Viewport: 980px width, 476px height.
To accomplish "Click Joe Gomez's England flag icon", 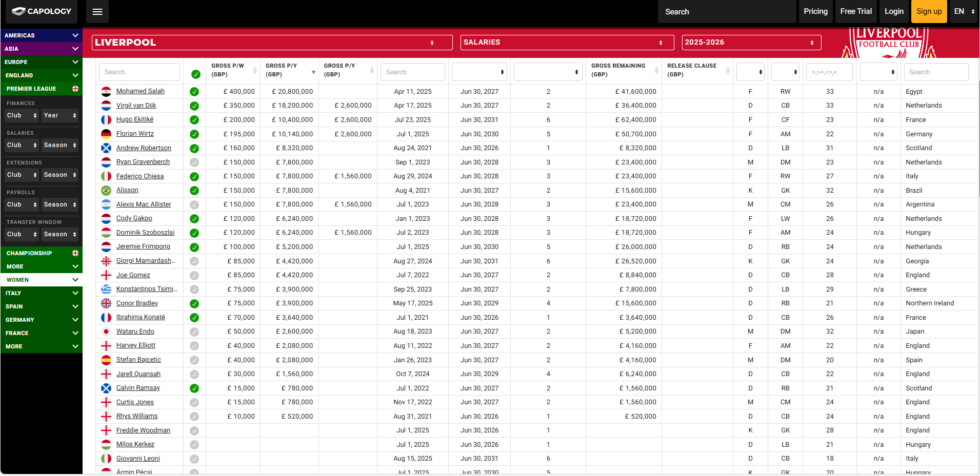I will tap(106, 275).
